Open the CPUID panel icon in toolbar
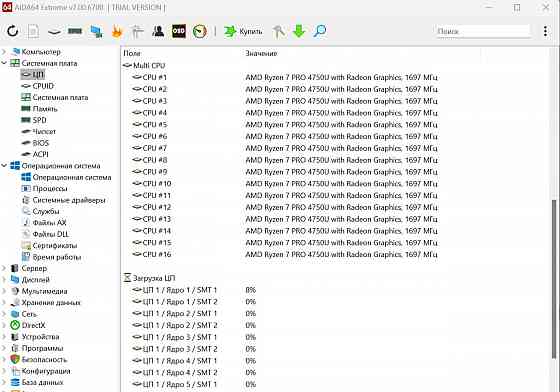The width and height of the screenshot is (560, 392). coord(137,31)
